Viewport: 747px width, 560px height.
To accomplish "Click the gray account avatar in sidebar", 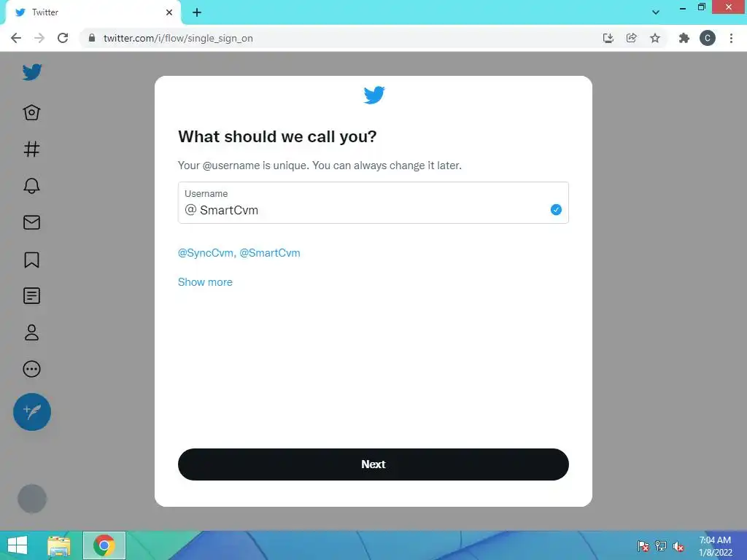I will click(x=32, y=499).
